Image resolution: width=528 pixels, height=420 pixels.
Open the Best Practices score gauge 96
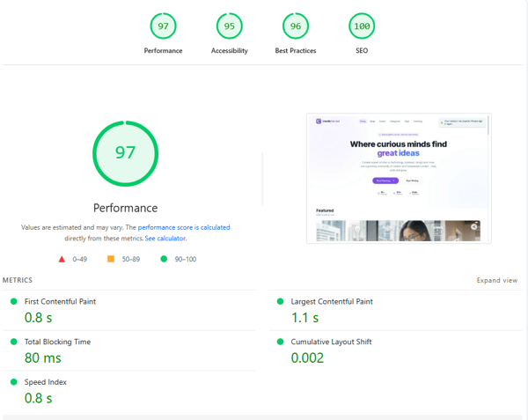296,26
